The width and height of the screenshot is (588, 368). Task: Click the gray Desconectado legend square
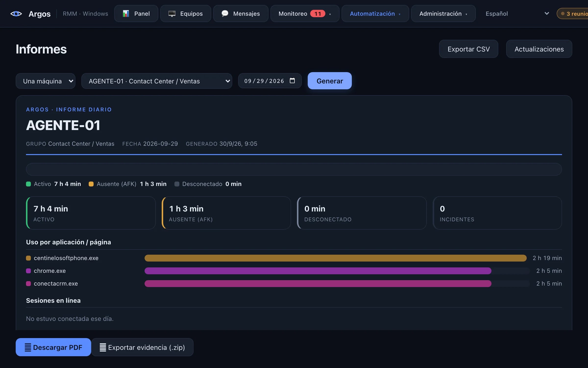(x=177, y=184)
